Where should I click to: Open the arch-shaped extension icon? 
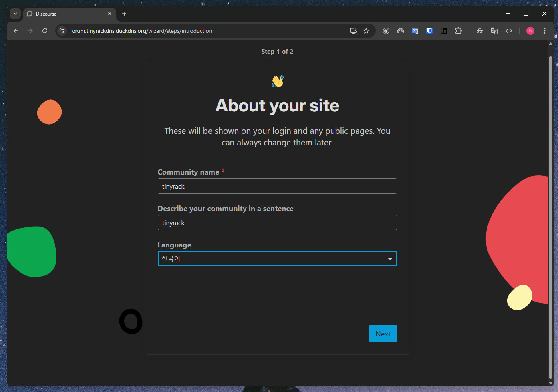(x=401, y=31)
